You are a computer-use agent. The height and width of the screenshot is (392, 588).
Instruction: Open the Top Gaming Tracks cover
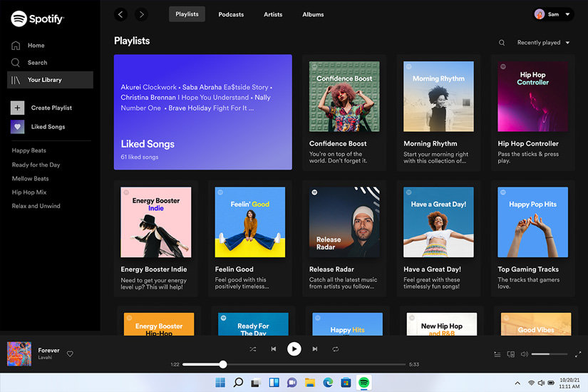pos(533,222)
